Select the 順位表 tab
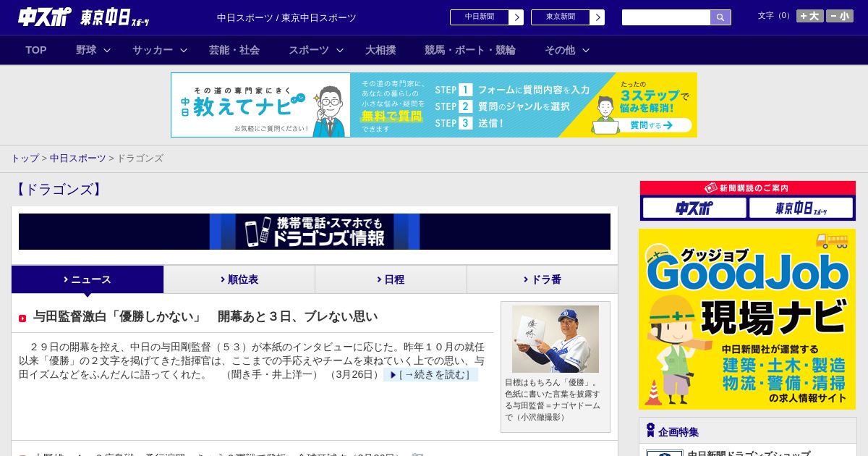 point(239,279)
